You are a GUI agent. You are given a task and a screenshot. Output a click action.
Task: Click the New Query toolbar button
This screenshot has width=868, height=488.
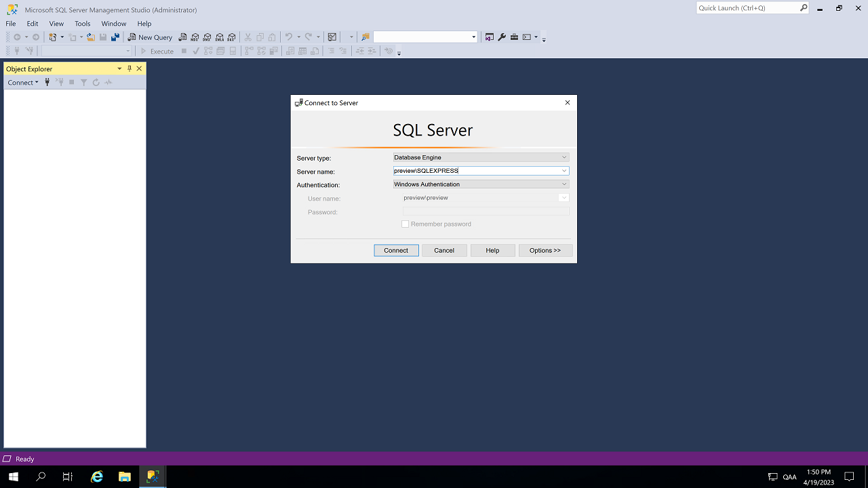click(150, 37)
